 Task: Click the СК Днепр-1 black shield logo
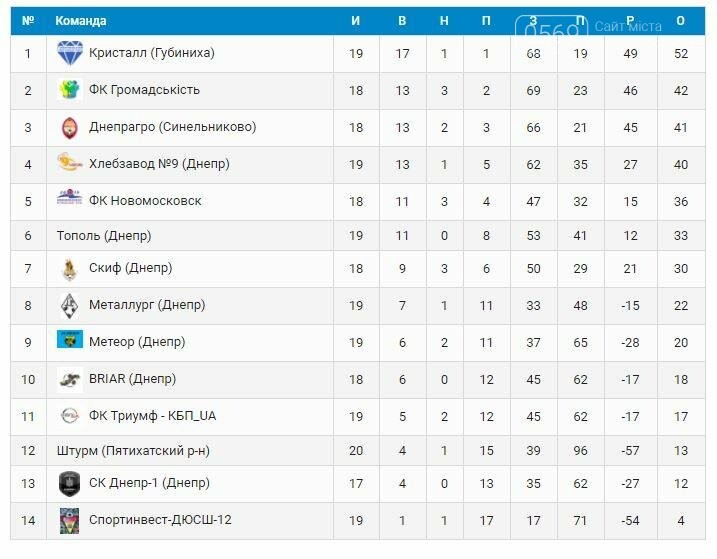click(70, 484)
